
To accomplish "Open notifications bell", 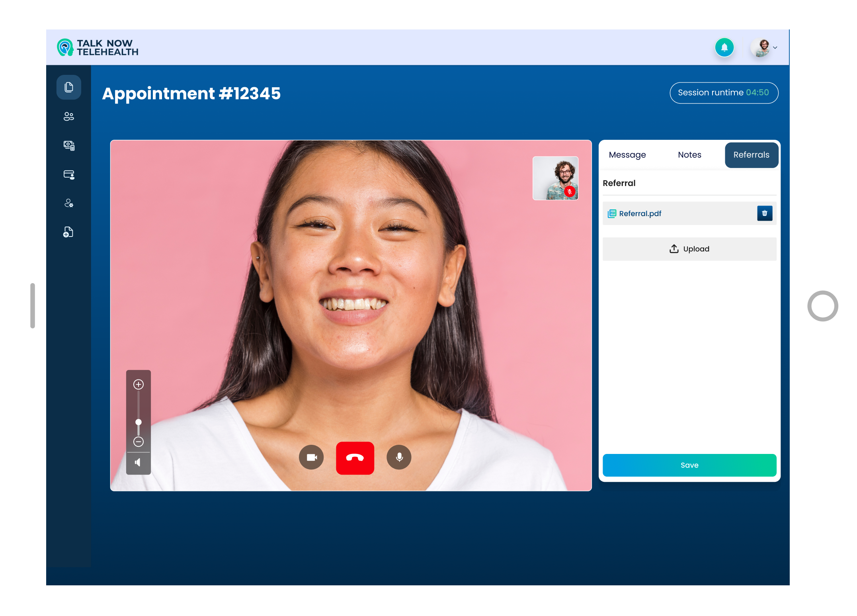I will point(724,47).
